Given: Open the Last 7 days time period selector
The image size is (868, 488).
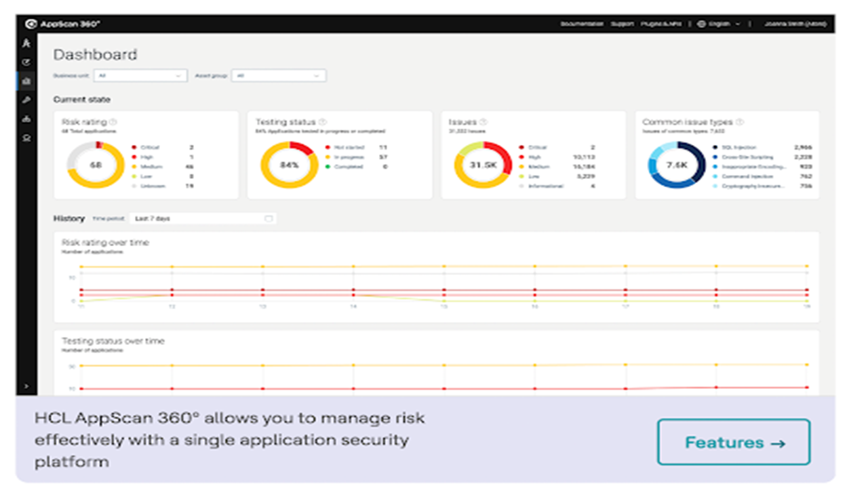Looking at the screenshot, I should (x=202, y=218).
